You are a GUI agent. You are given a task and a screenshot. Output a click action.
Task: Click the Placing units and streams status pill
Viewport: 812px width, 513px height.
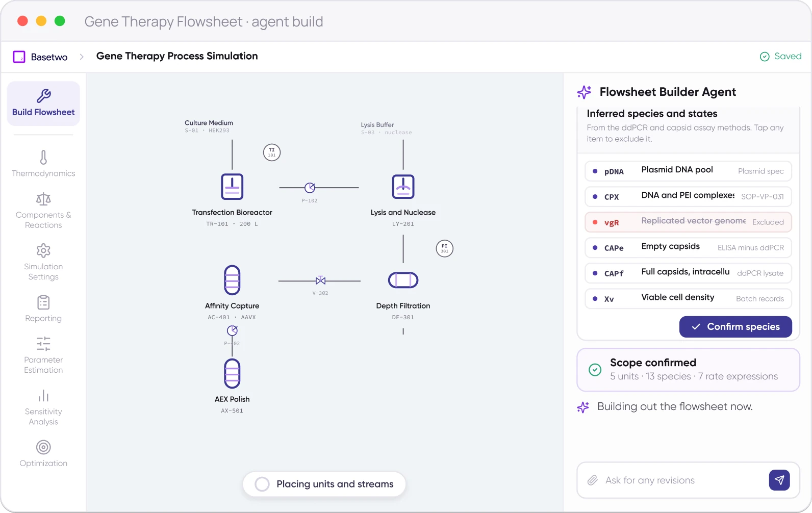point(324,484)
